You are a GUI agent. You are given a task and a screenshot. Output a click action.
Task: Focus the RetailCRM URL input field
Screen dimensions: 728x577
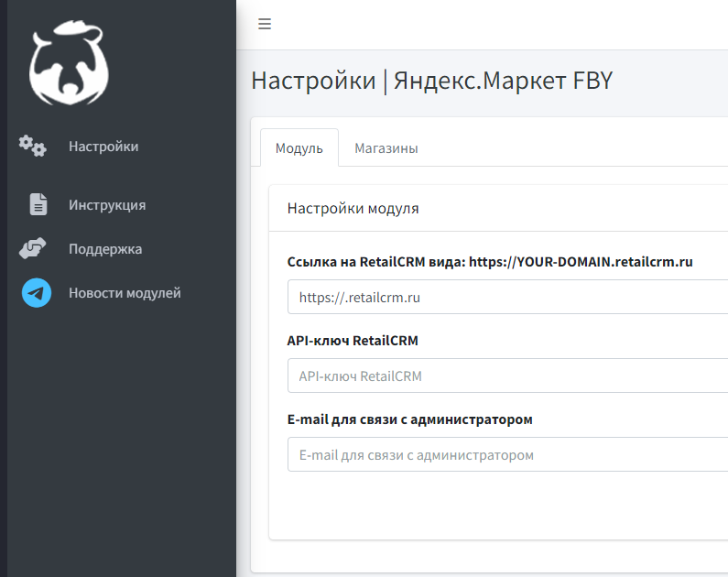click(507, 297)
